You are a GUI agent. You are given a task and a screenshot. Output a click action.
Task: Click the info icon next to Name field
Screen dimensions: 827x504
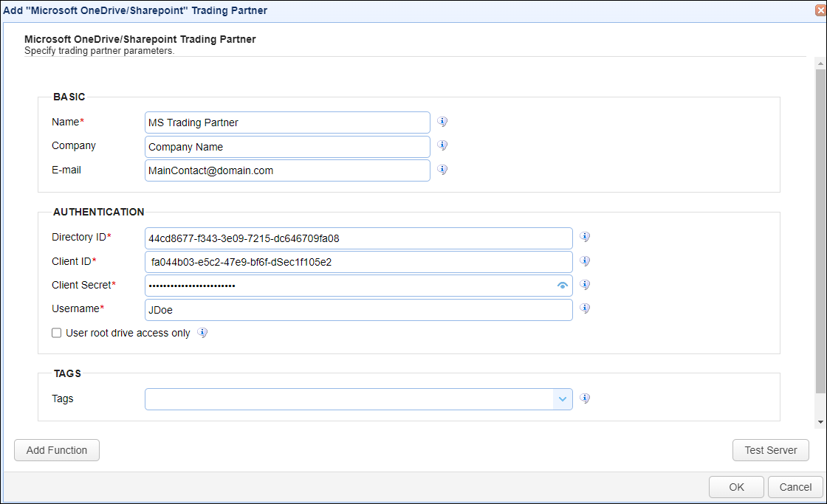(x=442, y=122)
